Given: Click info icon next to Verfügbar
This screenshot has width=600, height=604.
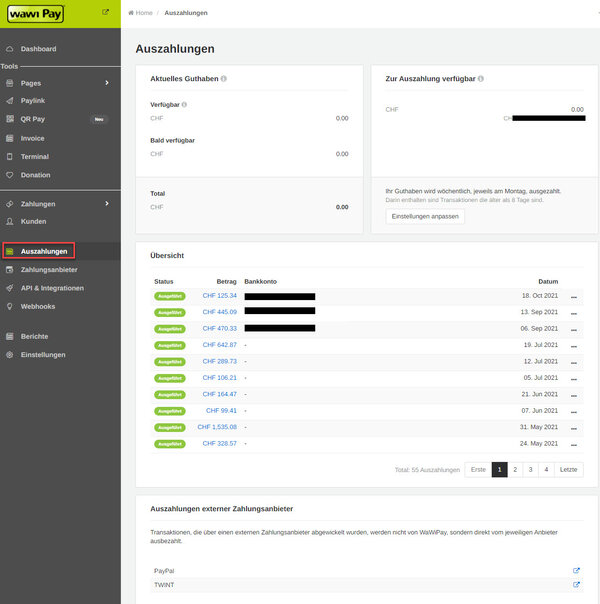Looking at the screenshot, I should tap(184, 104).
